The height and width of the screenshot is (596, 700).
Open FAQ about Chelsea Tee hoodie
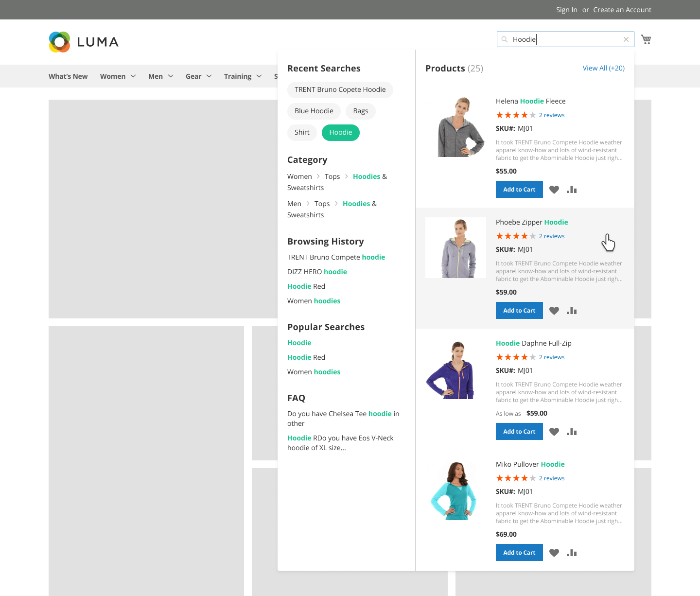pyautogui.click(x=343, y=419)
